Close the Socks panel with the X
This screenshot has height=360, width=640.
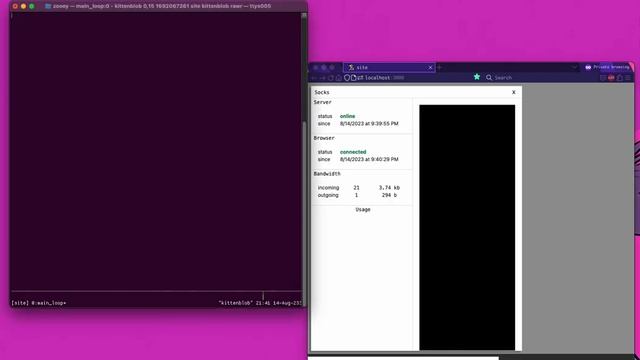point(513,92)
